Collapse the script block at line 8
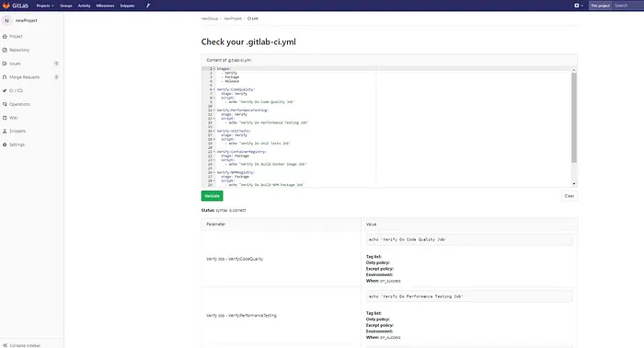Screen dimensions: 644x348 coord(214,98)
